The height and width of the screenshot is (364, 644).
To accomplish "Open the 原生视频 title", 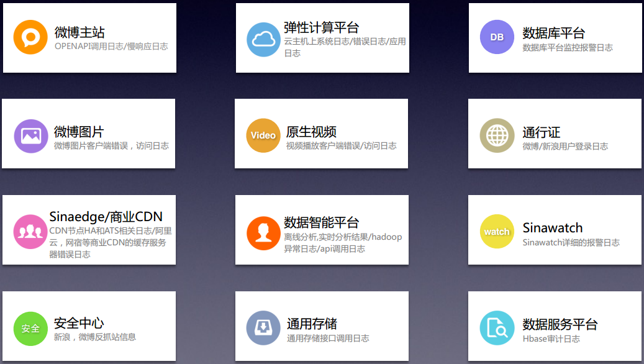I will click(311, 132).
